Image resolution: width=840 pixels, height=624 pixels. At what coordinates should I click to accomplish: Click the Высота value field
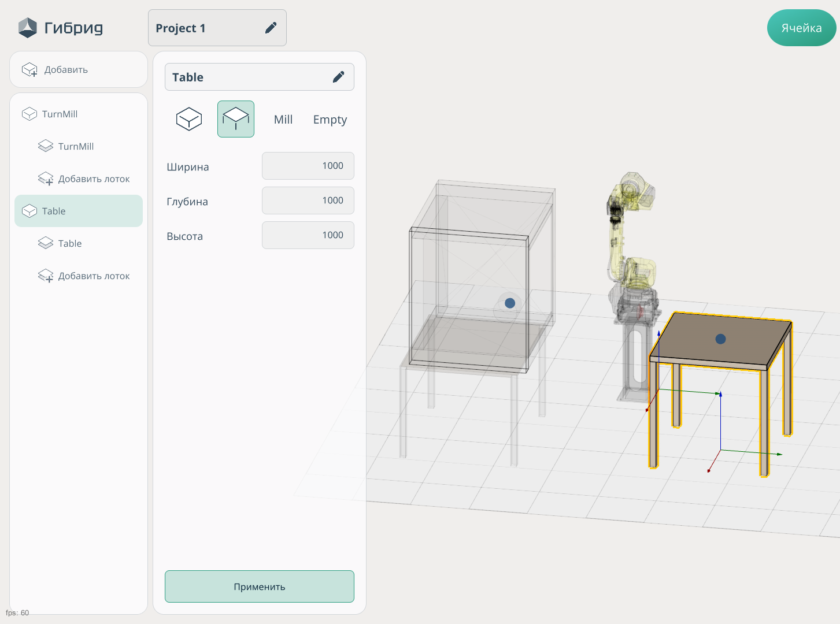308,235
